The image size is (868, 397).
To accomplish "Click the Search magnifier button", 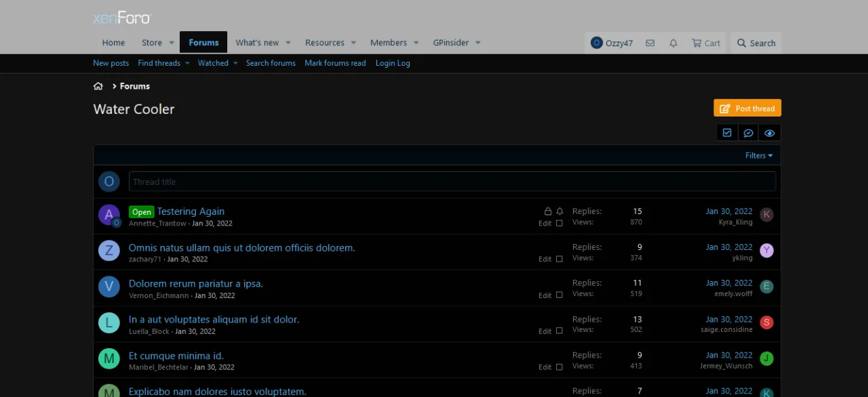I will 756,43.
